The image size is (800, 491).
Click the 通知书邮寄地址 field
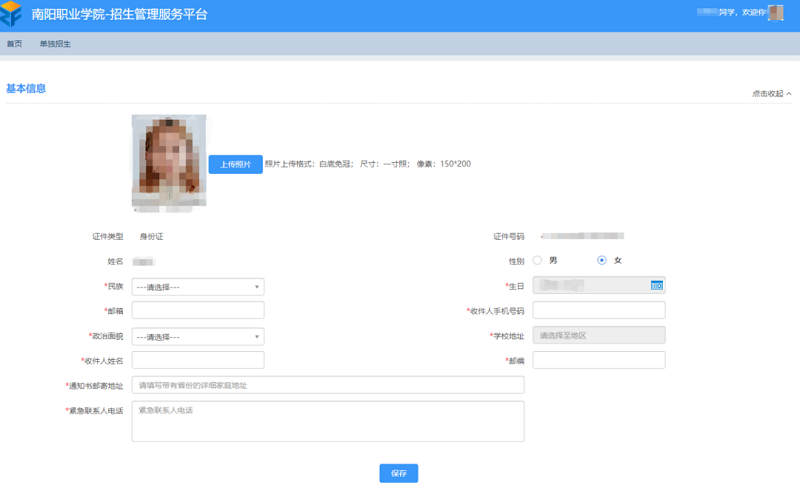pyautogui.click(x=328, y=385)
